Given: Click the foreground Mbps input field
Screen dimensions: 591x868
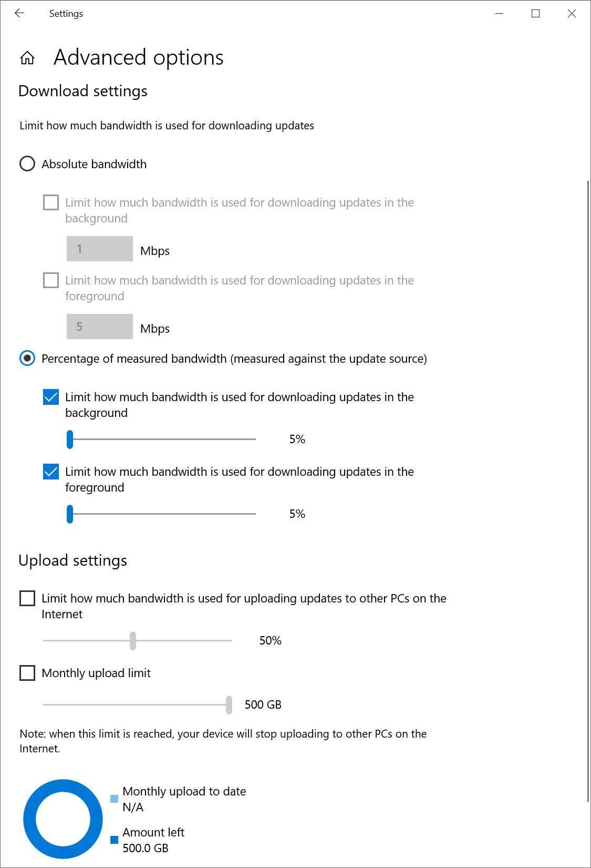Looking at the screenshot, I should click(x=100, y=326).
